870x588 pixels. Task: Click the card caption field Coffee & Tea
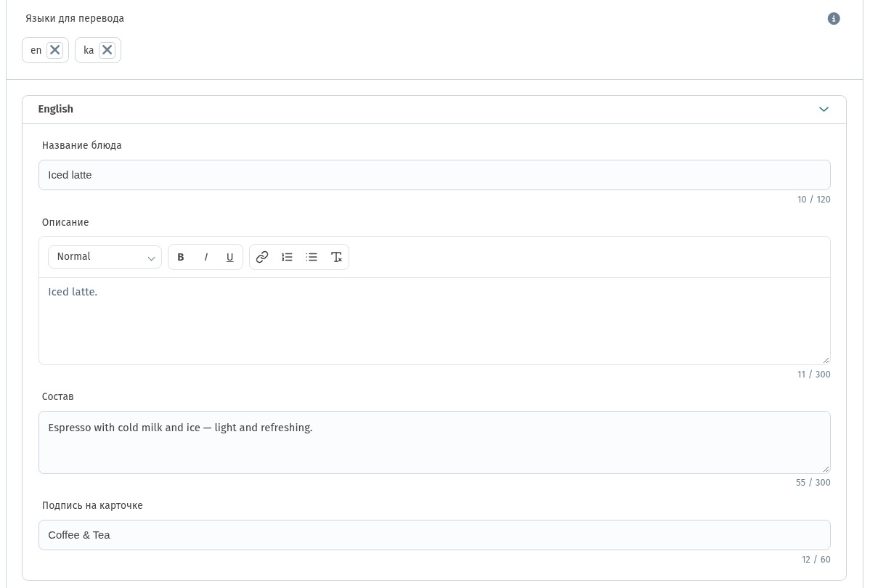pyautogui.click(x=434, y=535)
